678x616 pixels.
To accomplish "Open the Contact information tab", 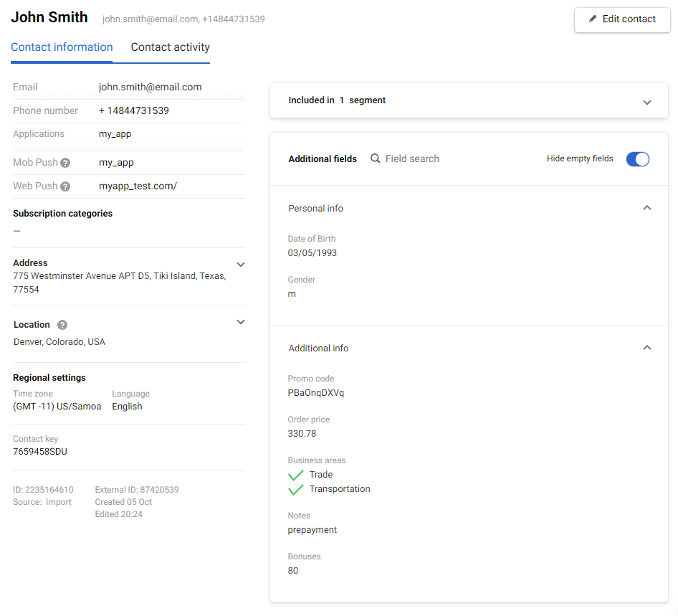I will (62, 47).
